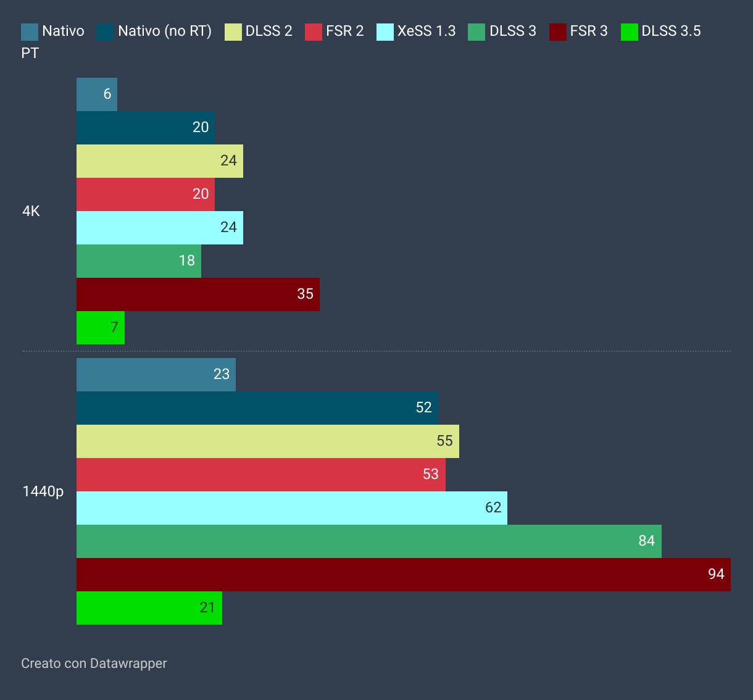Click the "4K" row label
753x700 pixels.
click(31, 211)
